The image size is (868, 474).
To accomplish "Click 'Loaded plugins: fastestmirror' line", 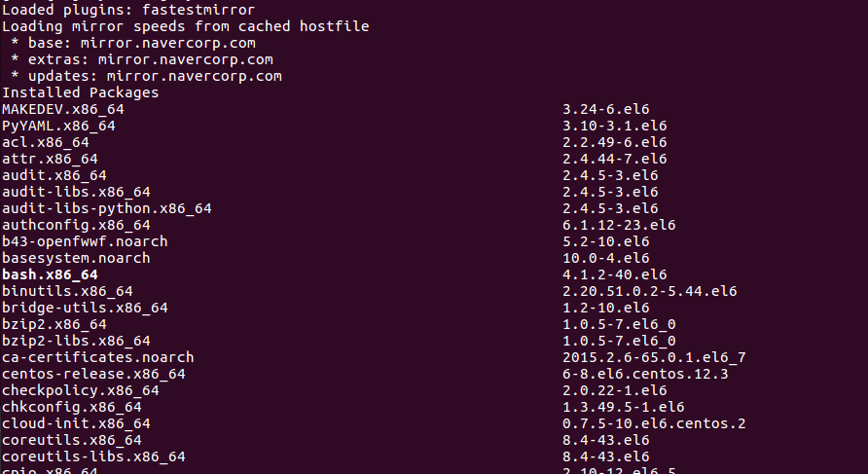I will (x=128, y=10).
